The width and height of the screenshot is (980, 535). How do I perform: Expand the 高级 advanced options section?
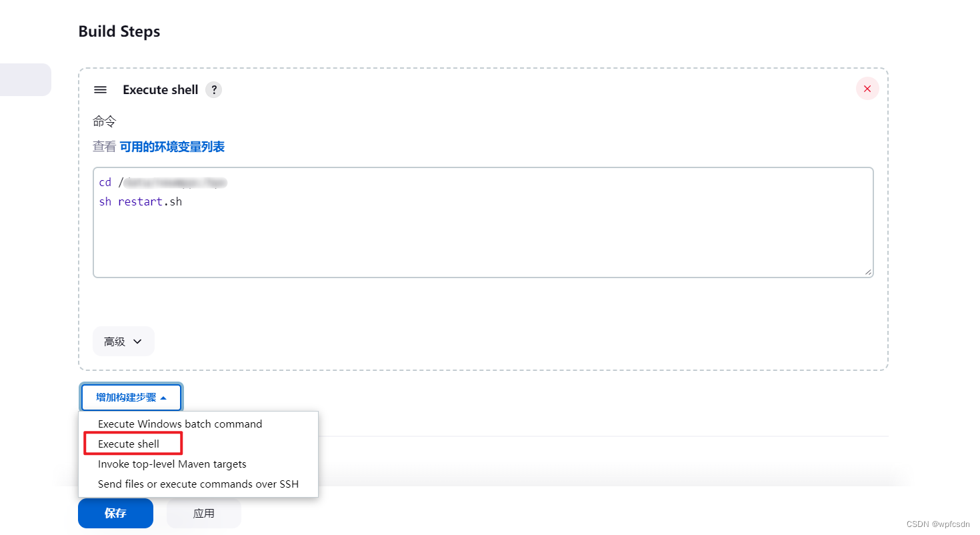[123, 341]
